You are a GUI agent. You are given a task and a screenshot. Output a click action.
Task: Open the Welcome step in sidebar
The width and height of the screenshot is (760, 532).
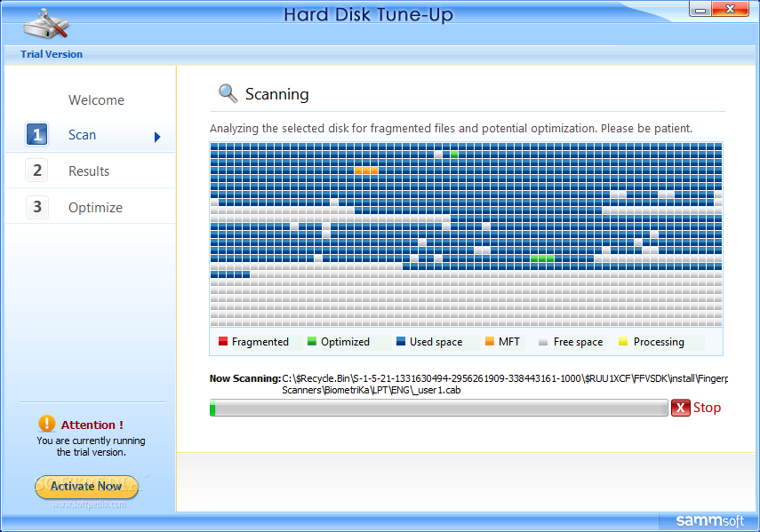pos(96,100)
